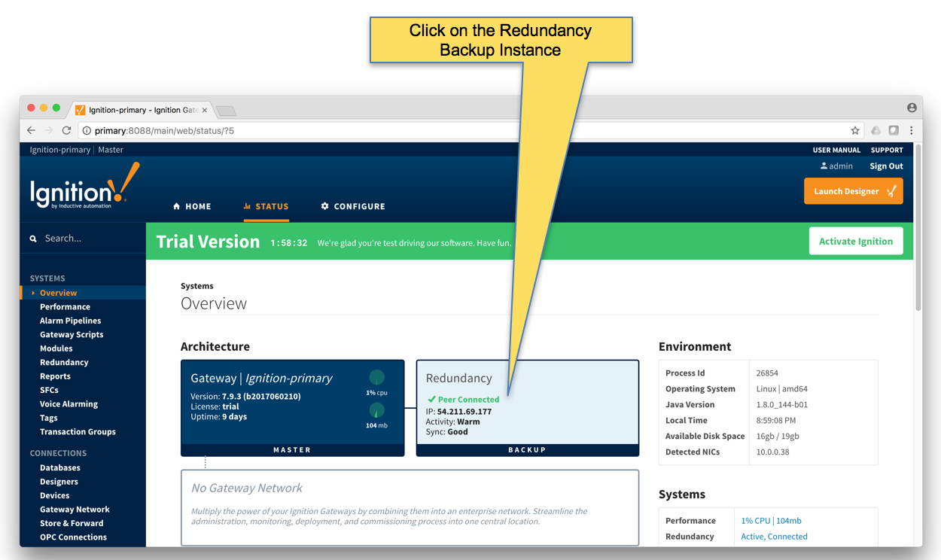The height and width of the screenshot is (560, 941).
Task: Click the Chrome profile avatar icon
Action: tap(912, 108)
